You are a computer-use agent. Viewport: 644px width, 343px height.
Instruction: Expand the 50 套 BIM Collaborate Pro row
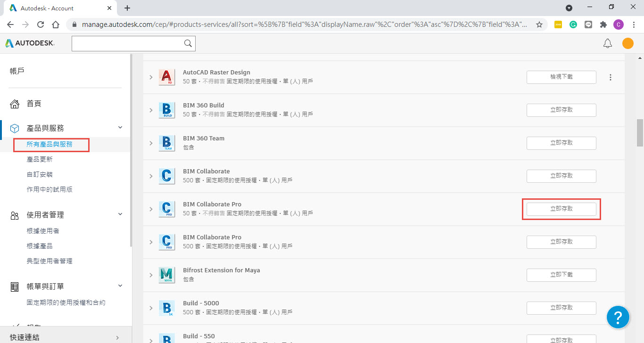pos(151,209)
